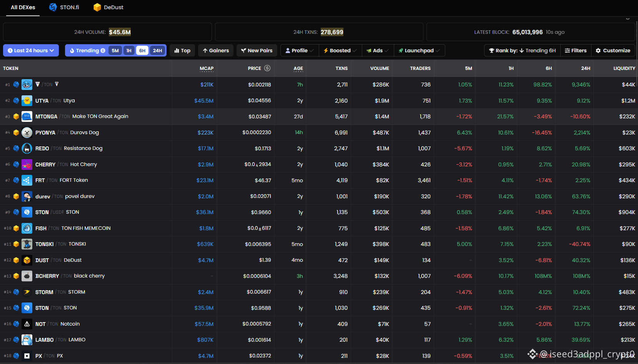Sort table by AGE column
This screenshot has width=638, height=364.
[298, 68]
